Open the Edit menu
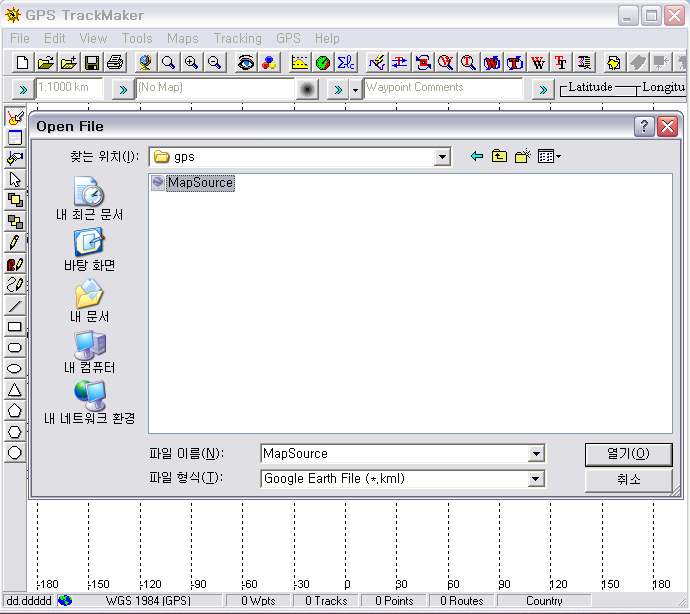 pyautogui.click(x=55, y=38)
